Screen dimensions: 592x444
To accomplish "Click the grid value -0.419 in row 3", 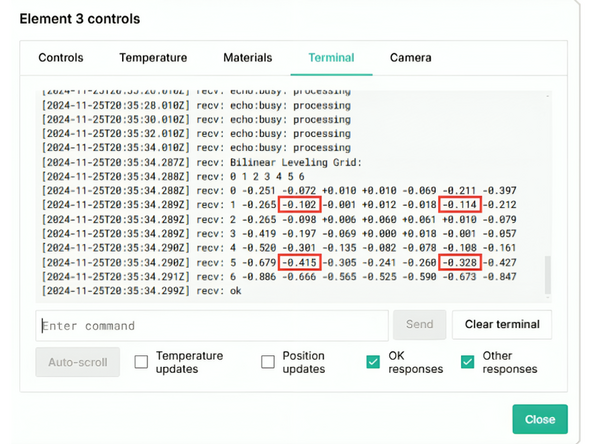I will [259, 233].
